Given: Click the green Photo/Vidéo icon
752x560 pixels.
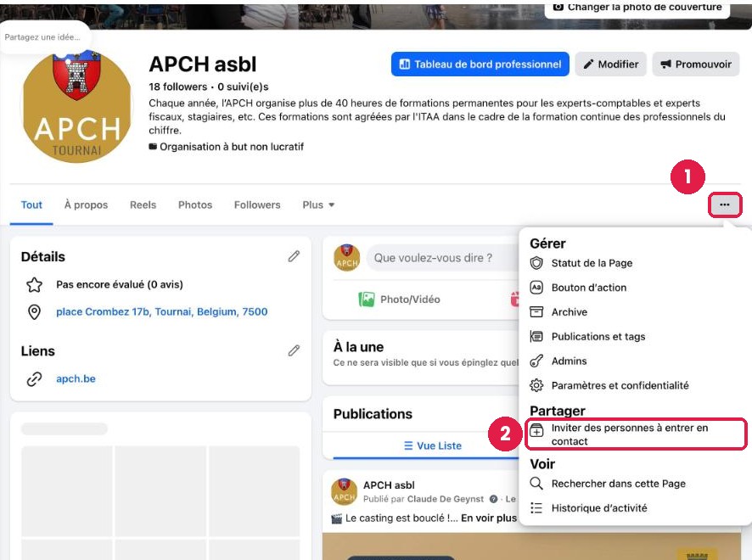Looking at the screenshot, I should (367, 300).
